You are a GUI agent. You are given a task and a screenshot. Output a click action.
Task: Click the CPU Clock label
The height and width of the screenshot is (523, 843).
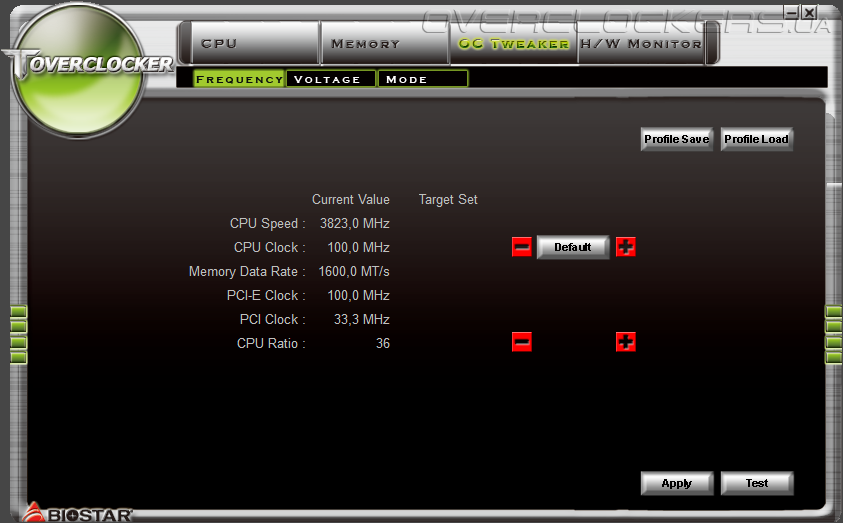[269, 248]
